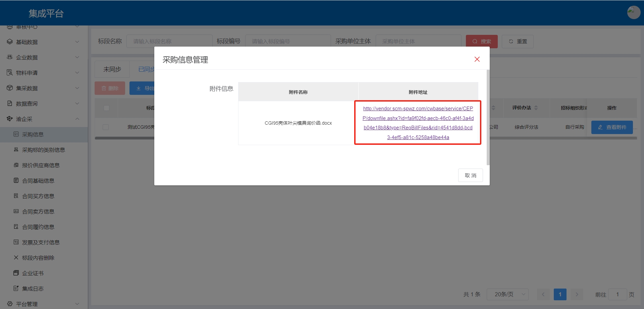The width and height of the screenshot is (644, 309).
Task: Click the 集成日志 edit icon
Action: 16,289
